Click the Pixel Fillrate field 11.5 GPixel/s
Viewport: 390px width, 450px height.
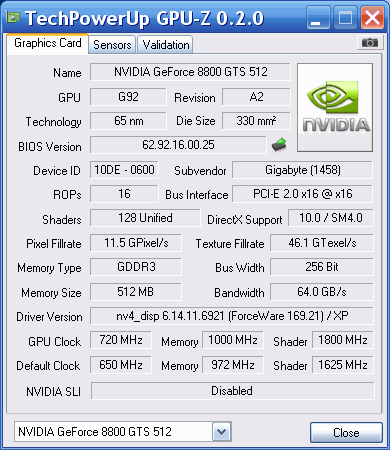coord(136,243)
